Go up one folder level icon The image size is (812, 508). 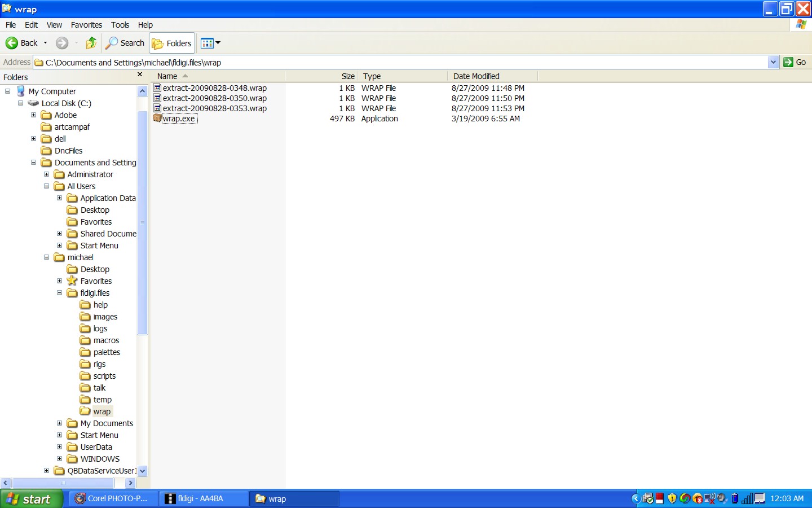tap(91, 43)
